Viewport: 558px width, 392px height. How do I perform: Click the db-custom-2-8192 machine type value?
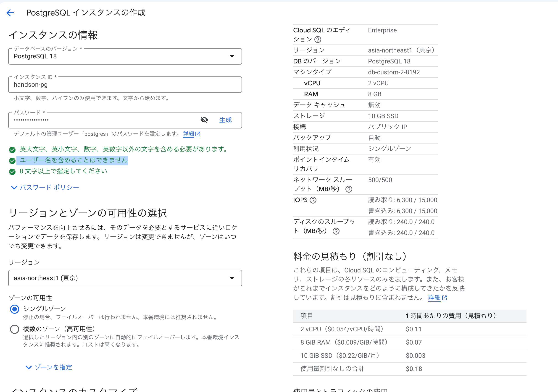point(394,72)
